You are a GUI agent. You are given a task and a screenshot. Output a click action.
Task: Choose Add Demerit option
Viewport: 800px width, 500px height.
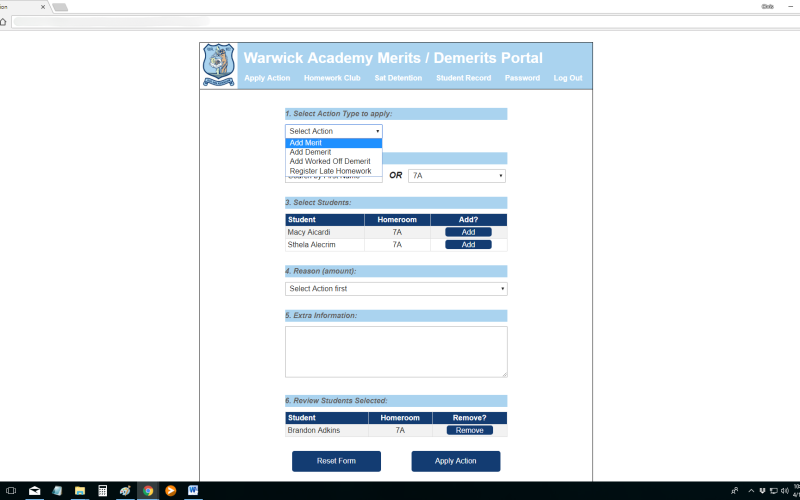334,152
